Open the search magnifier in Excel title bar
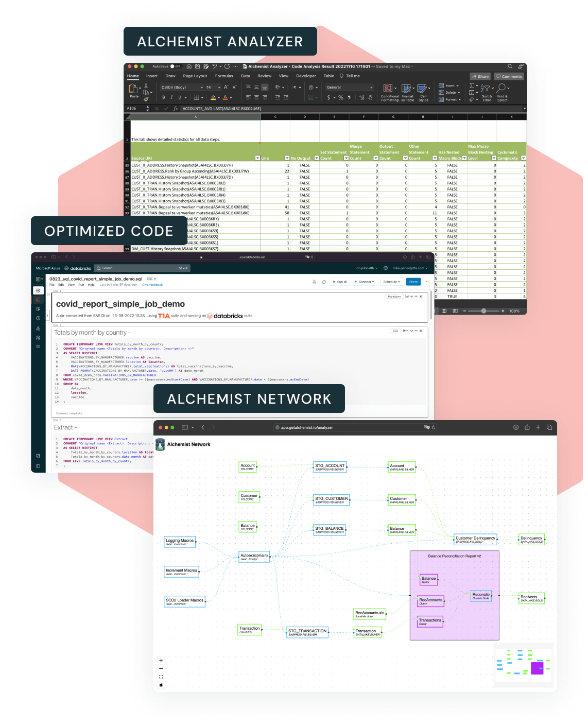Screen dimensions: 588x727 click(510, 66)
